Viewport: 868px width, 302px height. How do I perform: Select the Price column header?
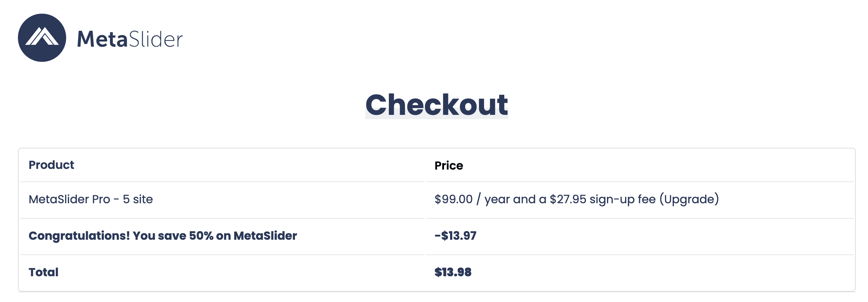coord(449,166)
